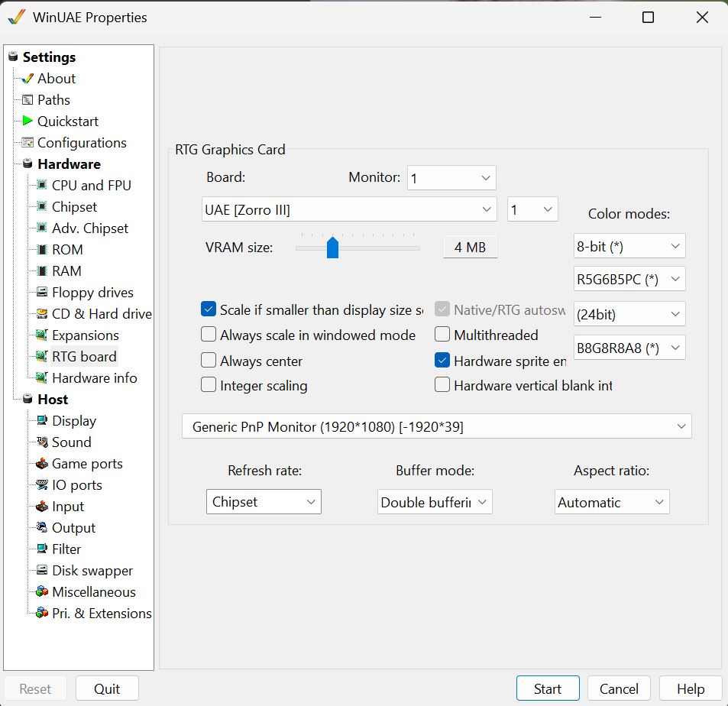Viewport: 728px width, 706px height.
Task: Click the Floppy drives icon in sidebar
Action: 42,292
